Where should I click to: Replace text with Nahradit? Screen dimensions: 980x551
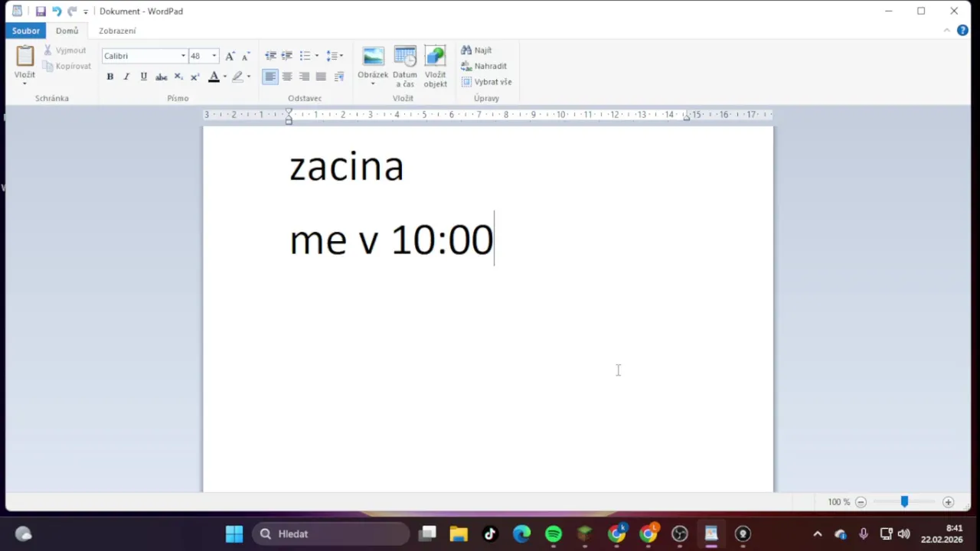click(484, 66)
